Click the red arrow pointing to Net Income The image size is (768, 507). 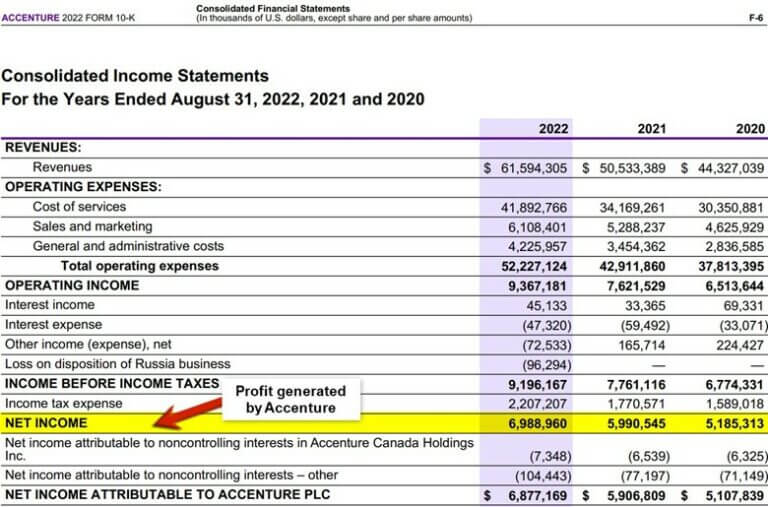coord(188,414)
